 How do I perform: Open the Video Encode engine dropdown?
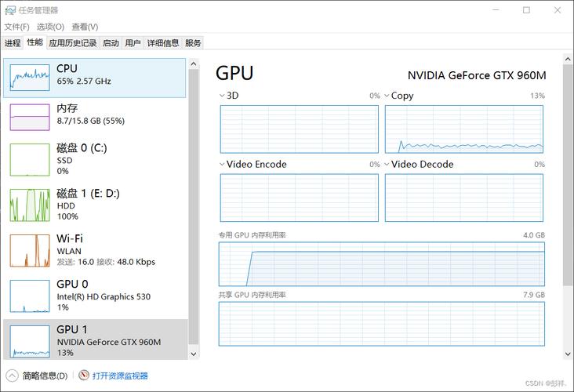(222, 165)
